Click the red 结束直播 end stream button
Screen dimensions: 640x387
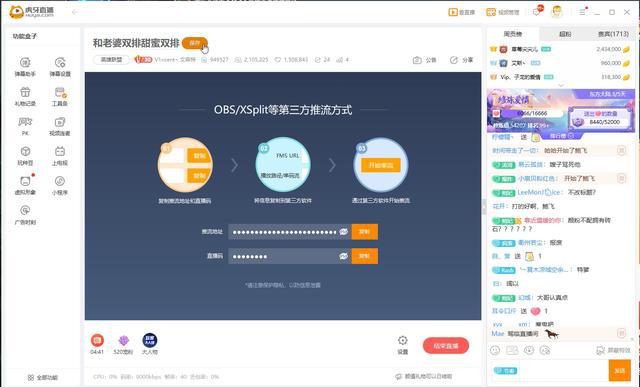(446, 346)
